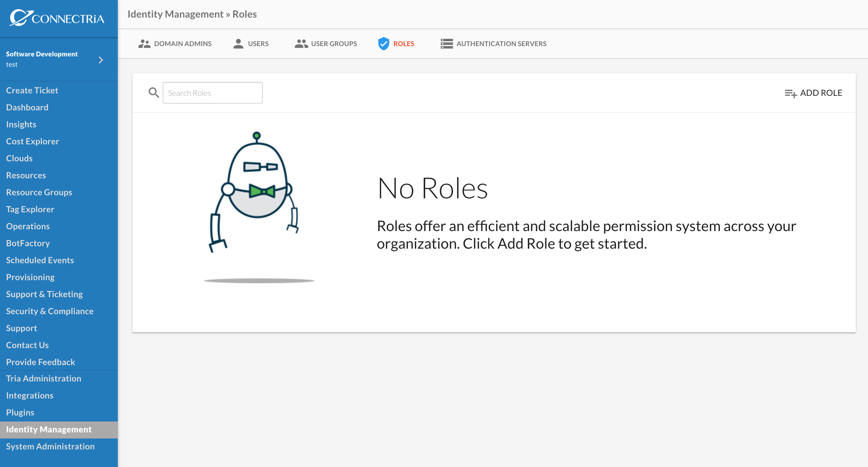The width and height of the screenshot is (868, 467).
Task: Open Insights from the sidebar
Action: [x=21, y=124]
